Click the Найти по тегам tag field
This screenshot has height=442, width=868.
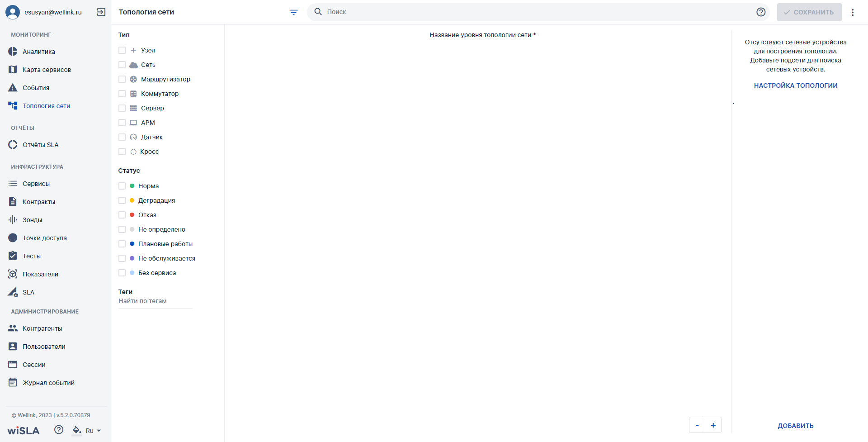coord(156,301)
